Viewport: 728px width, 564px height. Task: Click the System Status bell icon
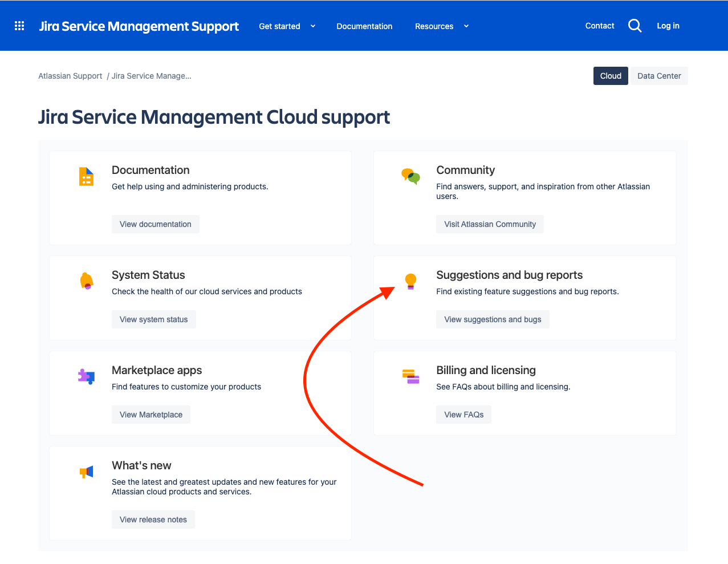[86, 281]
